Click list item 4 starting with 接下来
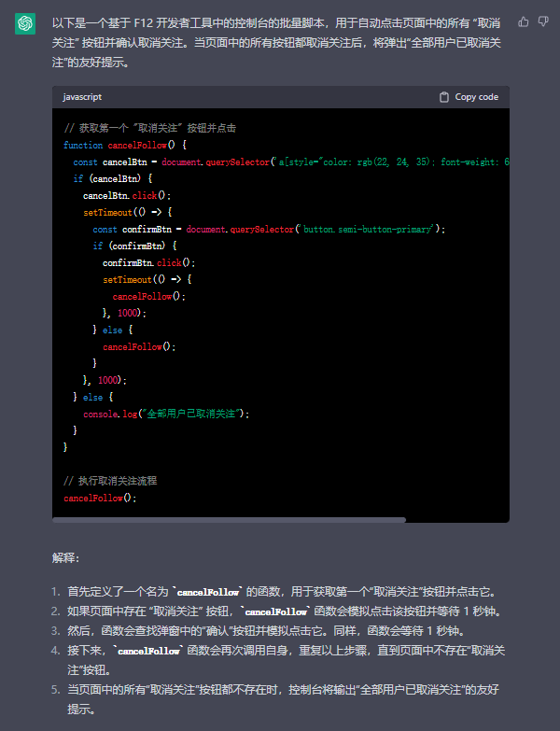Image resolution: width=560 pixels, height=731 pixels. [x=286, y=660]
